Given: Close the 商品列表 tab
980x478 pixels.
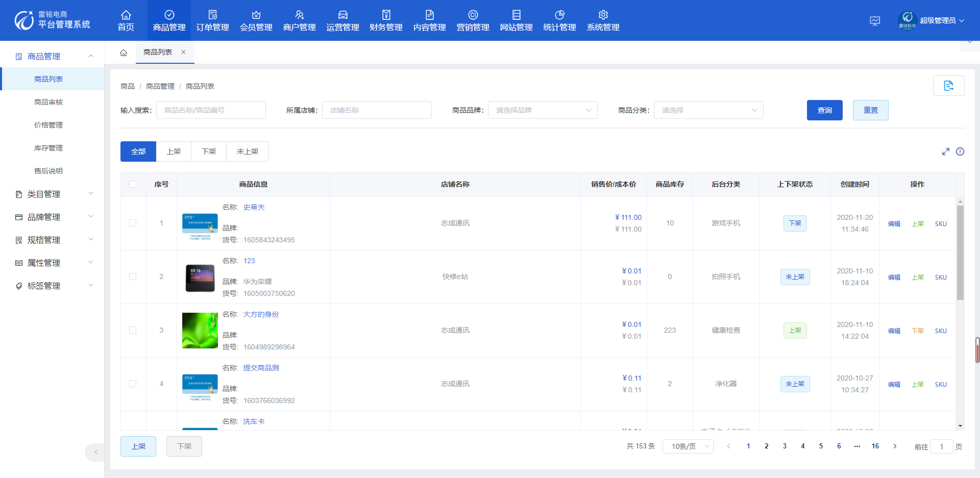Looking at the screenshot, I should tap(183, 52).
